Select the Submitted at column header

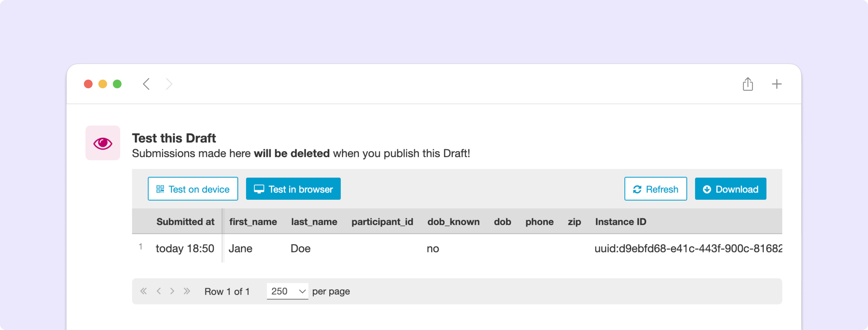185,221
